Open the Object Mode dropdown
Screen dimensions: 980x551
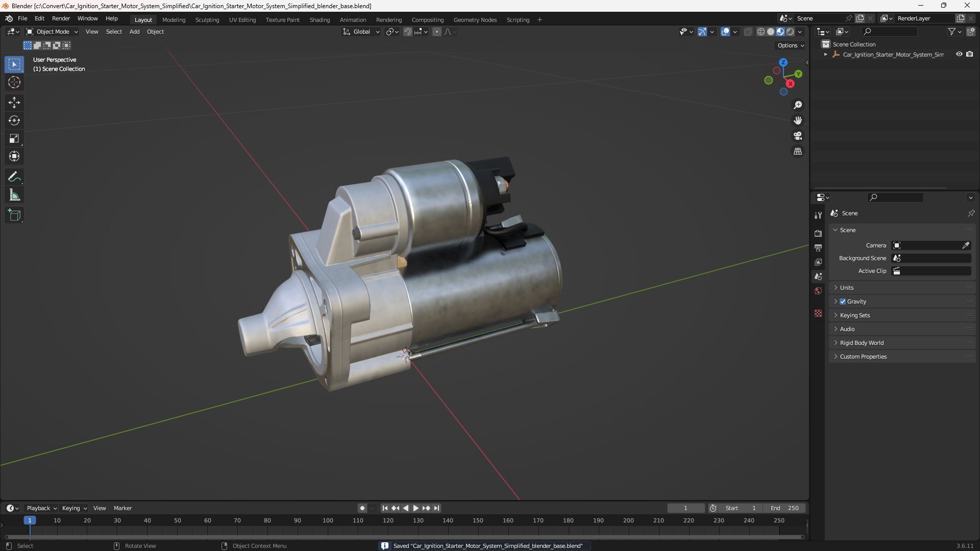click(x=52, y=32)
